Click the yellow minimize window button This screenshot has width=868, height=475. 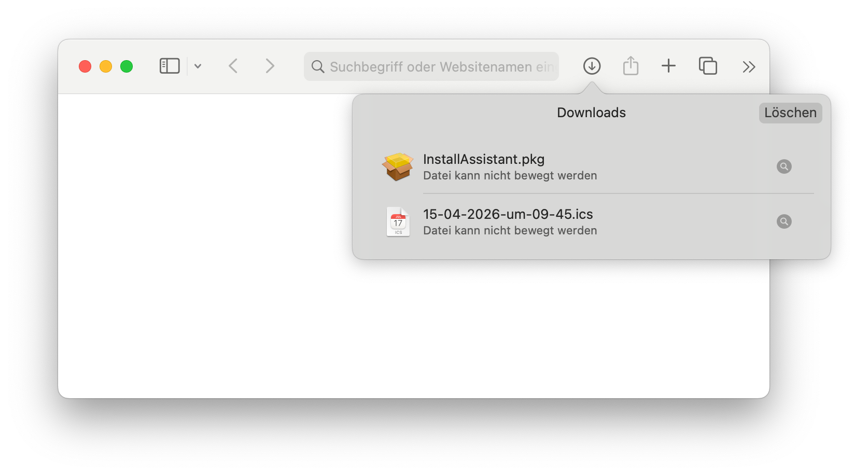pos(106,66)
